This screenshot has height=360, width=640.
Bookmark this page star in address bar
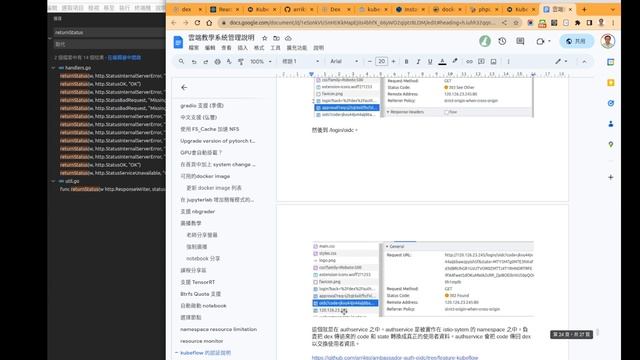516,23
